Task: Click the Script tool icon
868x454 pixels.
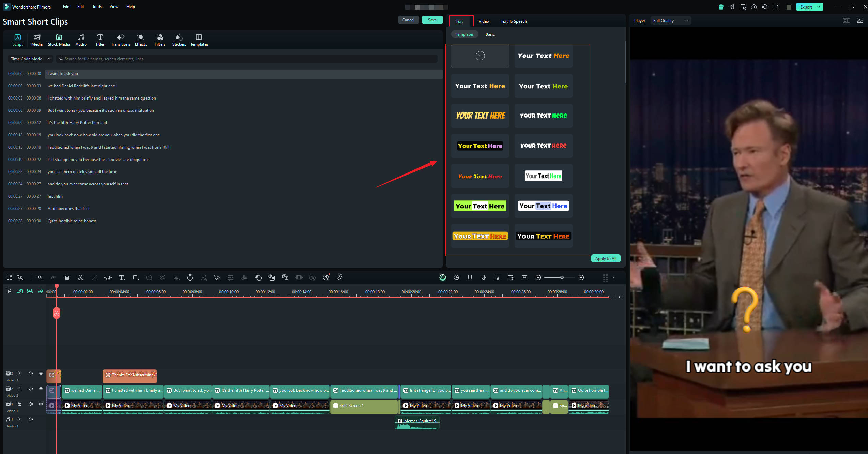Action: click(x=17, y=40)
